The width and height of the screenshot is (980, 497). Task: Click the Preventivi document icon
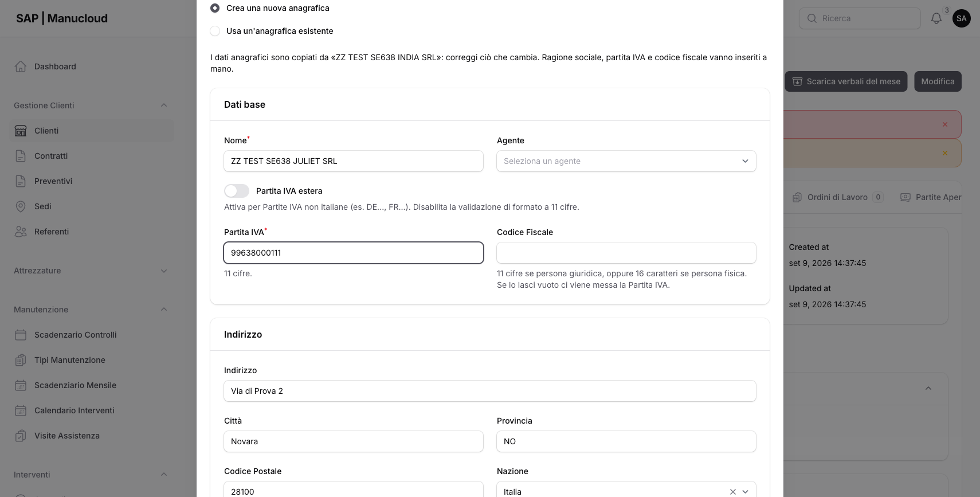21,181
